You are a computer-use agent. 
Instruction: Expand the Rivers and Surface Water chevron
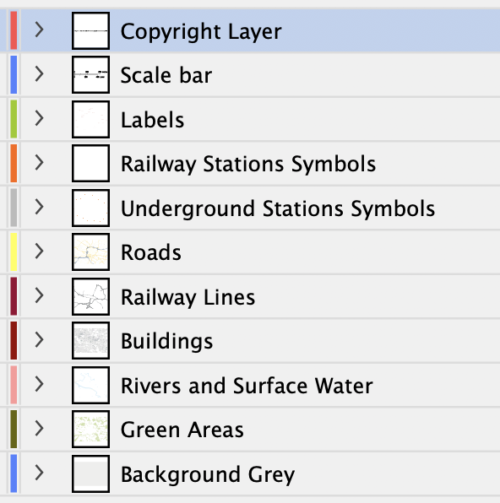39,384
